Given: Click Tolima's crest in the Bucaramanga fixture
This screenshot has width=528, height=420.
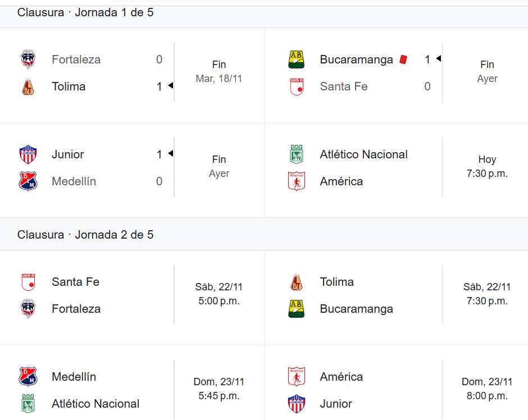Looking at the screenshot, I should (x=296, y=281).
